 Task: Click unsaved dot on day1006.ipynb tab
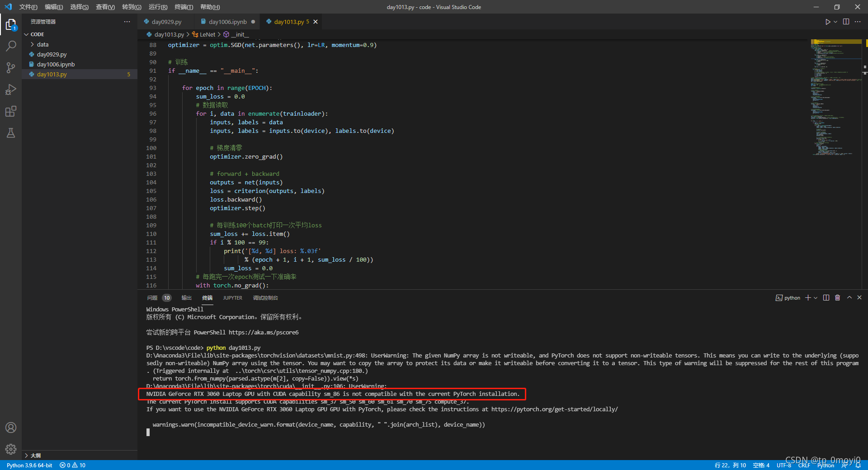click(x=253, y=22)
